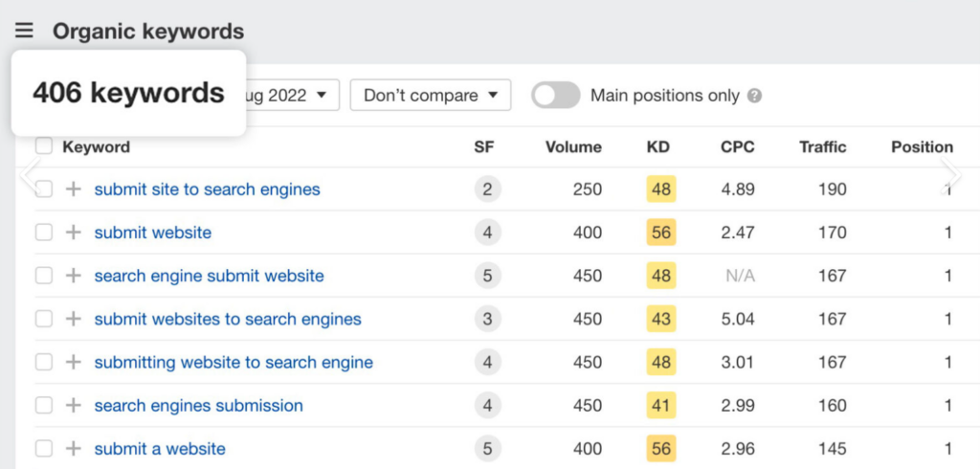
Task: Open the Aug 2022 date dropdown
Action: pyautogui.click(x=293, y=95)
